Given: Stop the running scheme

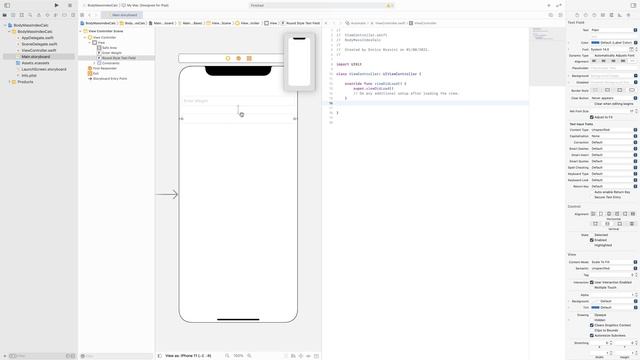Looking at the screenshot, I should [70, 5].
